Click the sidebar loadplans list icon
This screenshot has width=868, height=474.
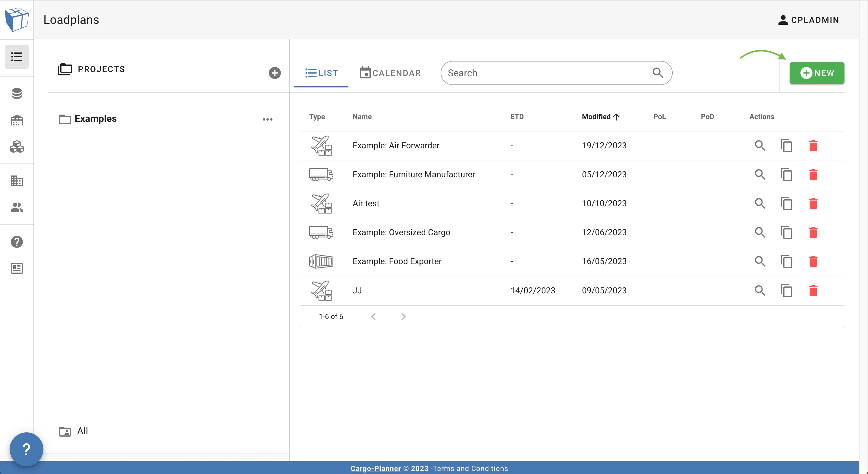(17, 56)
